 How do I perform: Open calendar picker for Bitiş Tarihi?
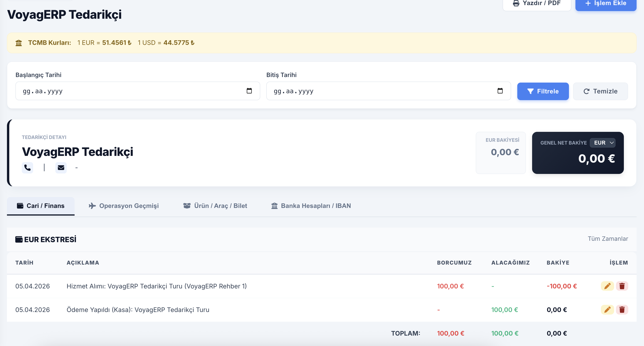[x=500, y=91]
